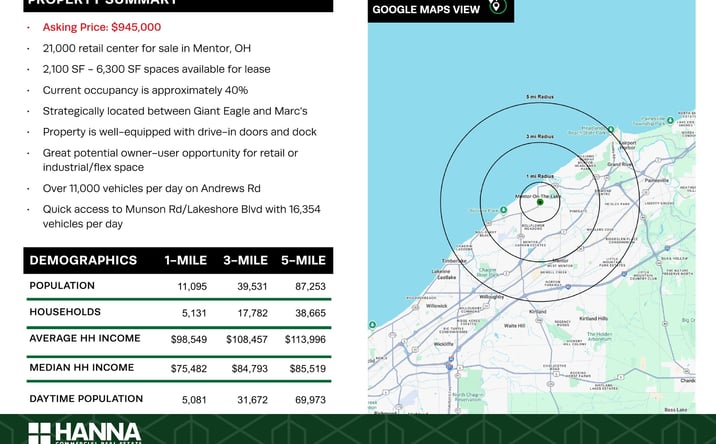Screen dimensions: 716x444
Task: Click the 1-MILE column heading
Action: (x=185, y=260)
